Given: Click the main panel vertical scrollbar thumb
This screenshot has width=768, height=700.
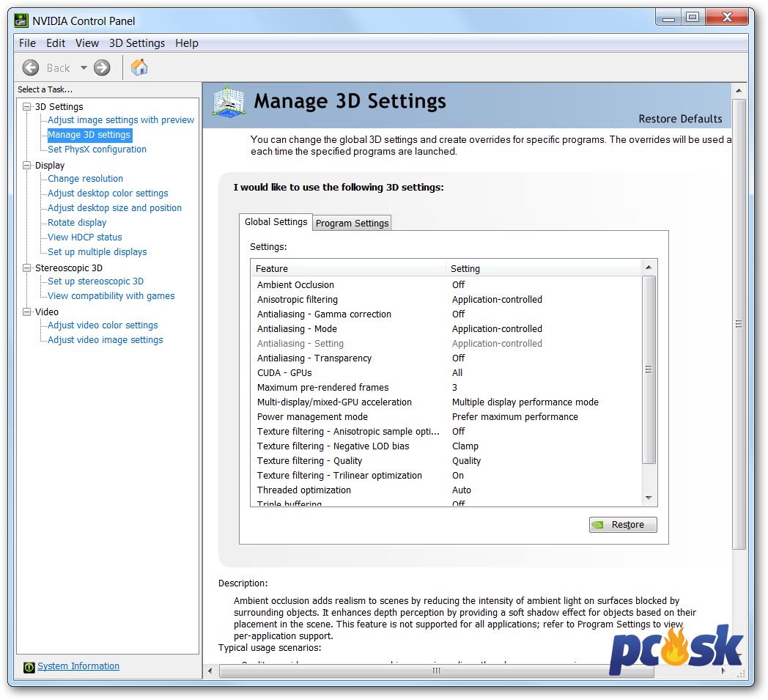Looking at the screenshot, I should point(739,324).
